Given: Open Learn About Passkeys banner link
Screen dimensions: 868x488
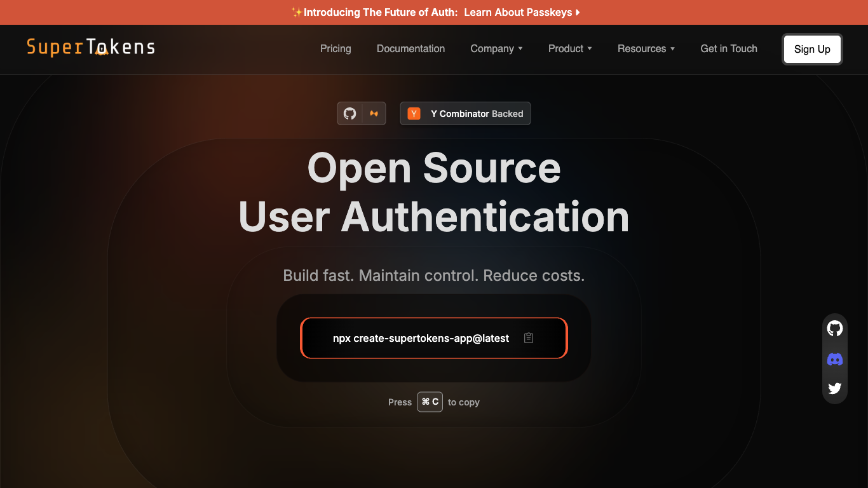Looking at the screenshot, I should coord(522,12).
